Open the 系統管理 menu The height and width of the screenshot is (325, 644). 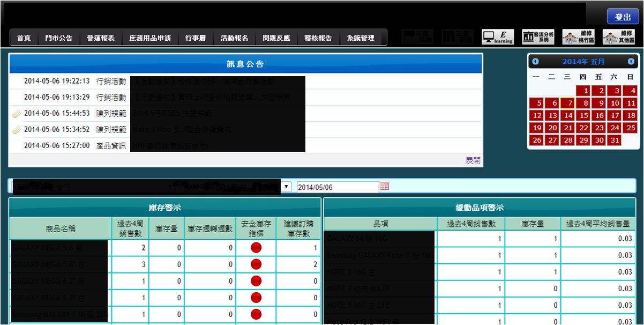click(361, 38)
